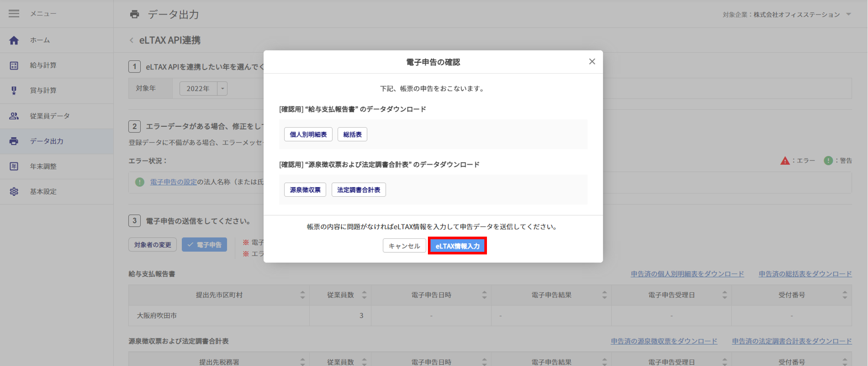868x366 pixels.
Task: Download the 総括表 confirmation data
Action: [352, 135]
